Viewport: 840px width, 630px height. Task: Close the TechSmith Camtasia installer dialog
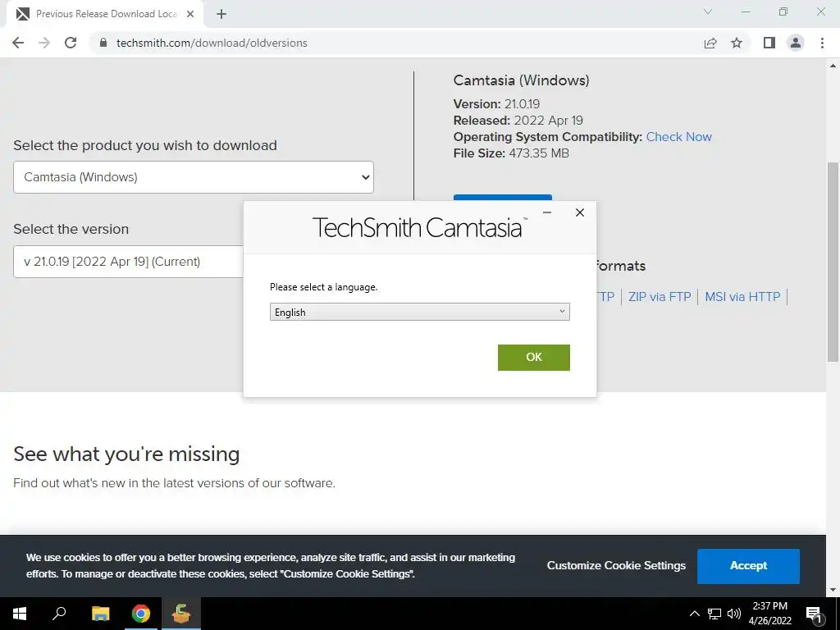(x=580, y=212)
